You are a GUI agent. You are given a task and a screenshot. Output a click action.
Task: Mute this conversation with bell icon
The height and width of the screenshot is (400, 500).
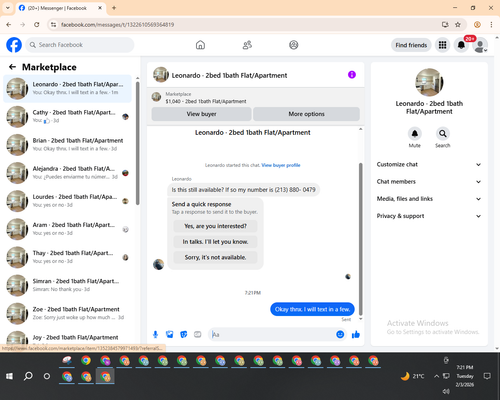[x=415, y=134]
